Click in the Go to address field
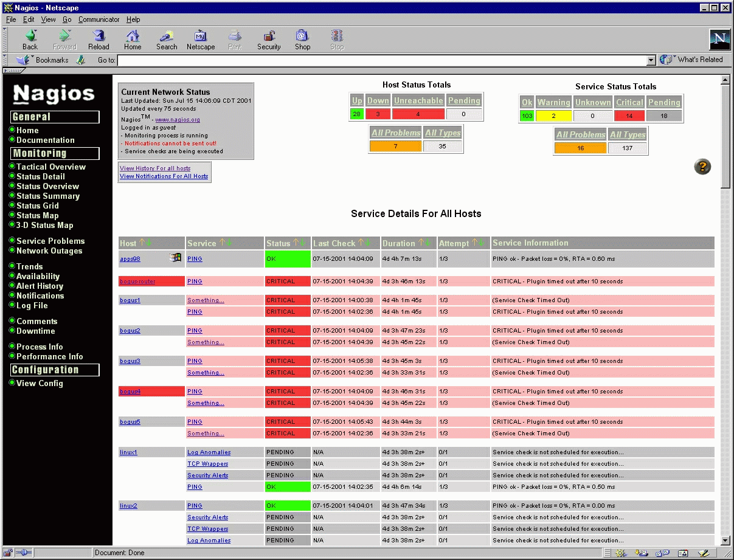This screenshot has width=734, height=560. click(x=382, y=60)
